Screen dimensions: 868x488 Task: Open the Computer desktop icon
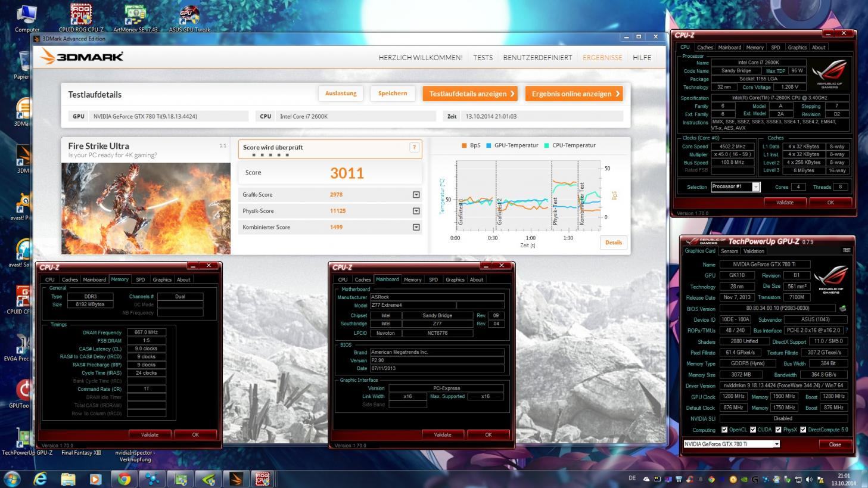27,17
